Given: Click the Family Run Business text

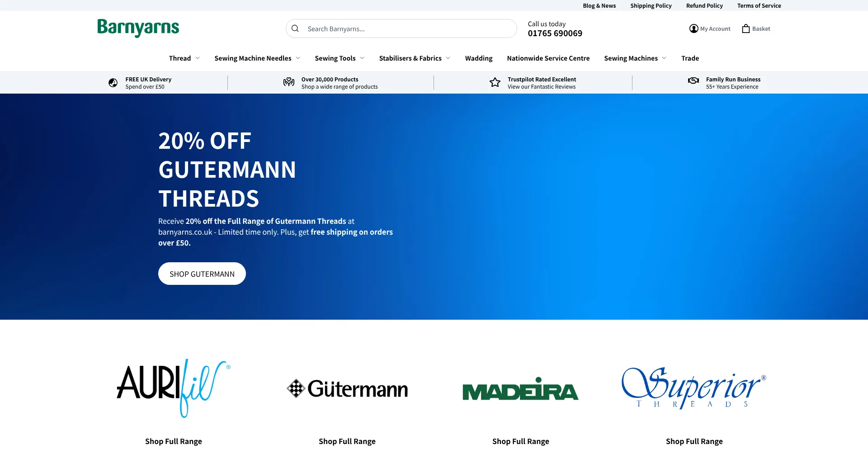Looking at the screenshot, I should [x=733, y=79].
